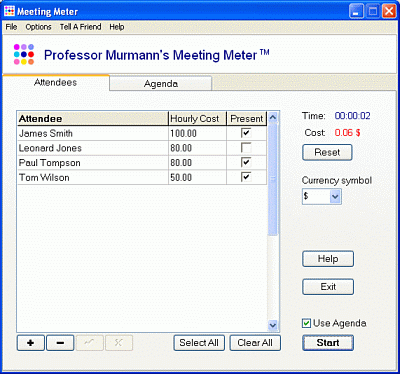Click the Reset button
400x374 pixels.
pos(327,152)
